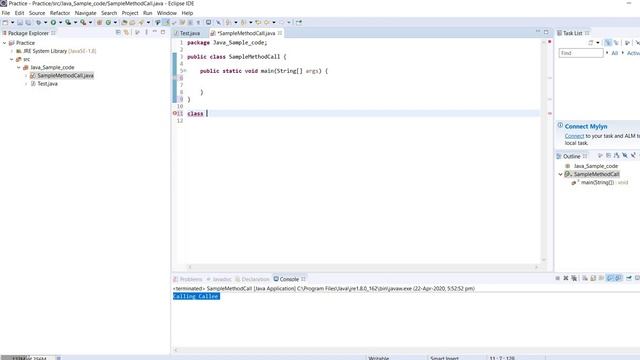Collapse the Java_Sample_code package node
The image size is (640, 360).
pyautogui.click(x=19, y=67)
